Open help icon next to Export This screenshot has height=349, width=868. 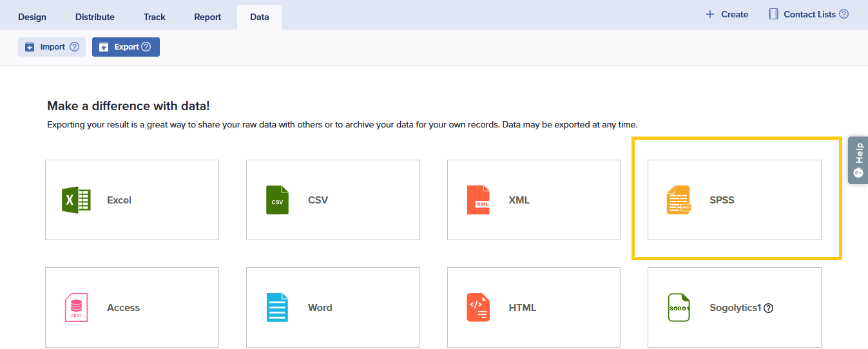146,47
